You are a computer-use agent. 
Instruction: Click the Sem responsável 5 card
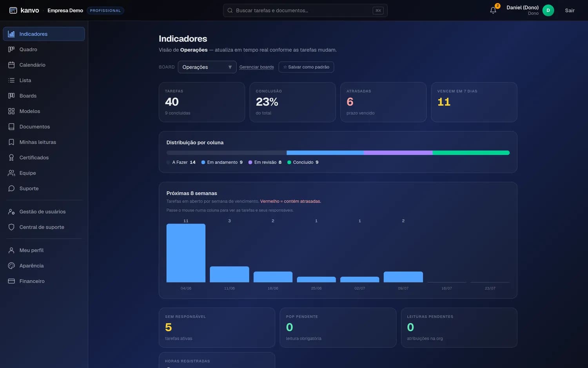point(217,328)
